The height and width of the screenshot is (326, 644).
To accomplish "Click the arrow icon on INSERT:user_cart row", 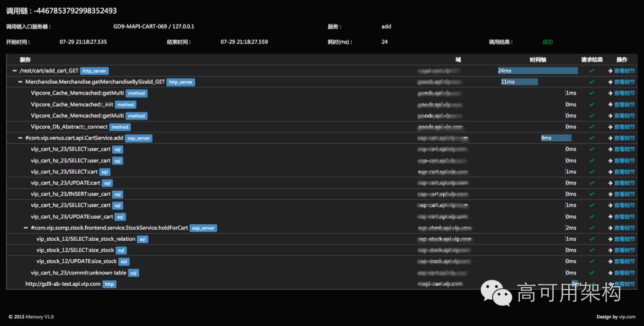I will pos(610,194).
